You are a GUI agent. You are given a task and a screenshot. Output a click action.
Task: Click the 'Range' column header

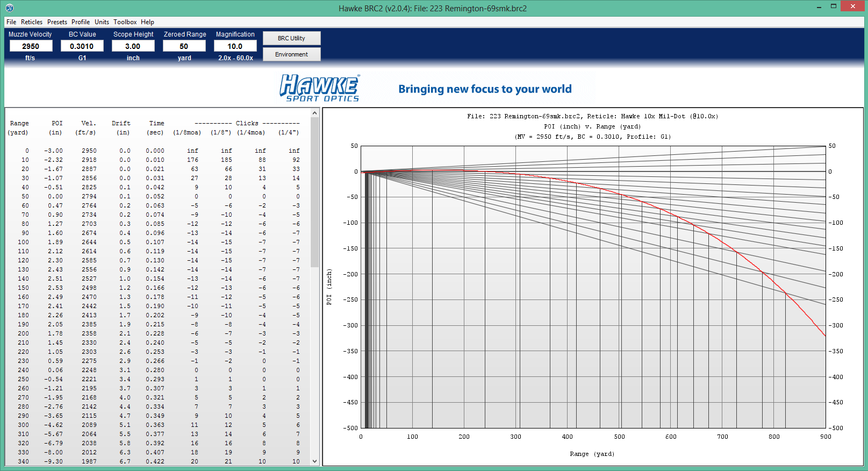click(19, 123)
